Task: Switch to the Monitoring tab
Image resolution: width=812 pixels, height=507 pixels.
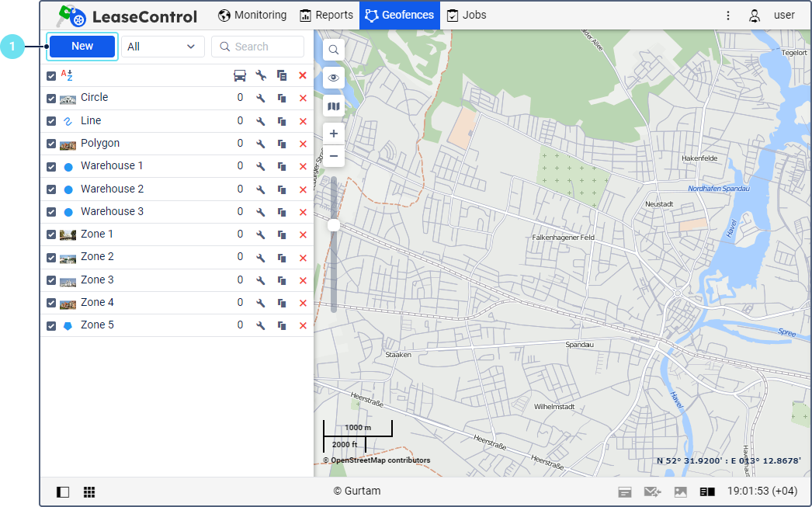Action: (252, 15)
